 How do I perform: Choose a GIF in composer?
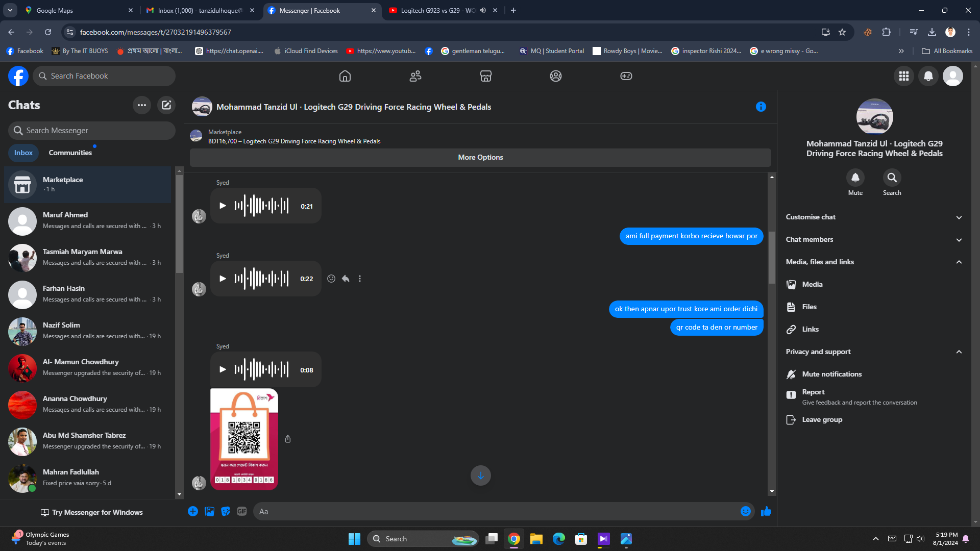pos(242,511)
